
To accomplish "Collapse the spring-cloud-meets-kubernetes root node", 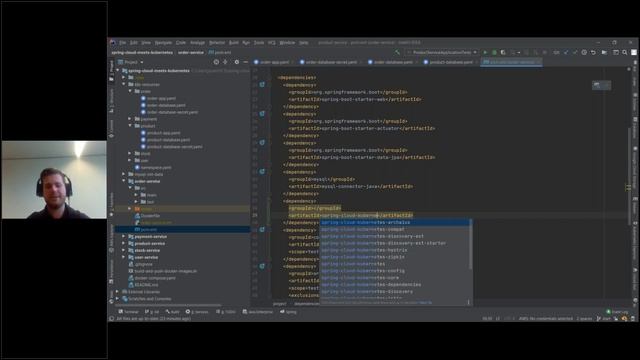I will 118,71.
